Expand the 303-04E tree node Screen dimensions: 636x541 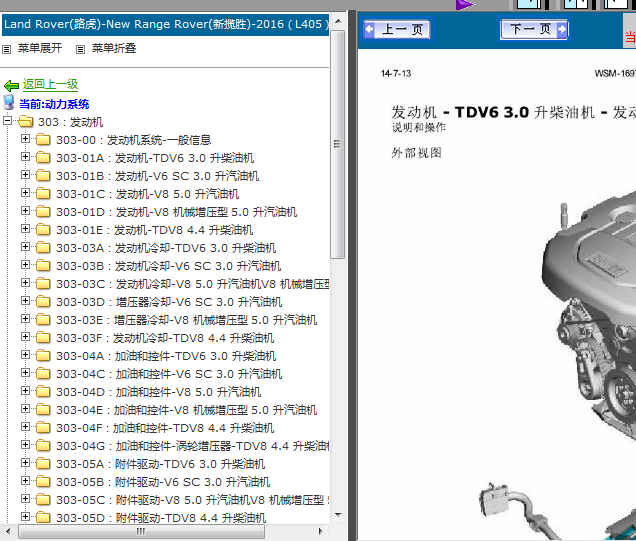click(26, 409)
